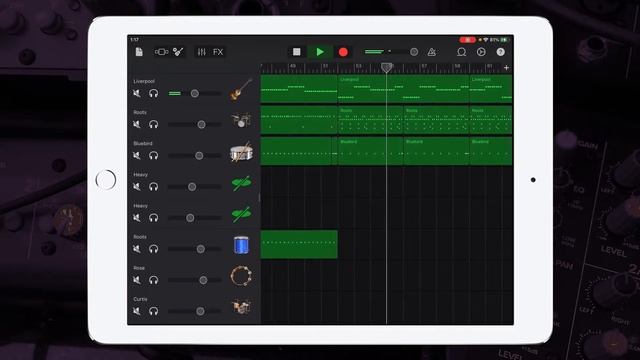
Task: Start playback with the green play button
Action: coord(320,52)
